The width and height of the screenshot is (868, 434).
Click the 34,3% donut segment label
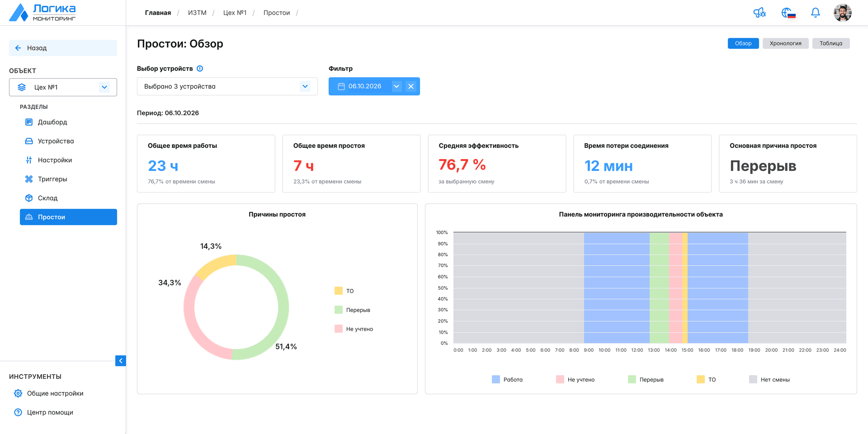[x=170, y=283]
